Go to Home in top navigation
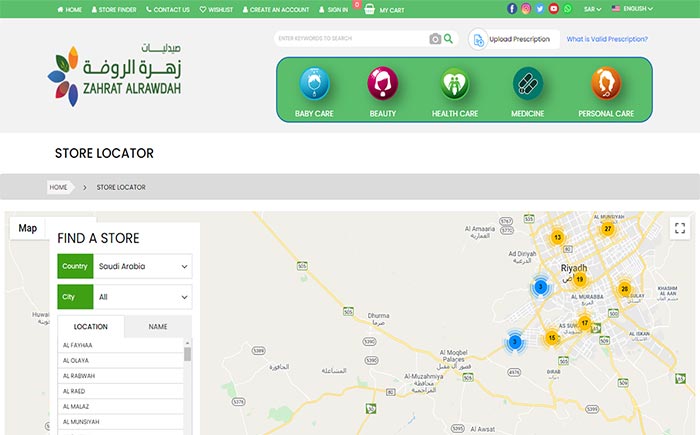700x435 pixels. coord(69,9)
